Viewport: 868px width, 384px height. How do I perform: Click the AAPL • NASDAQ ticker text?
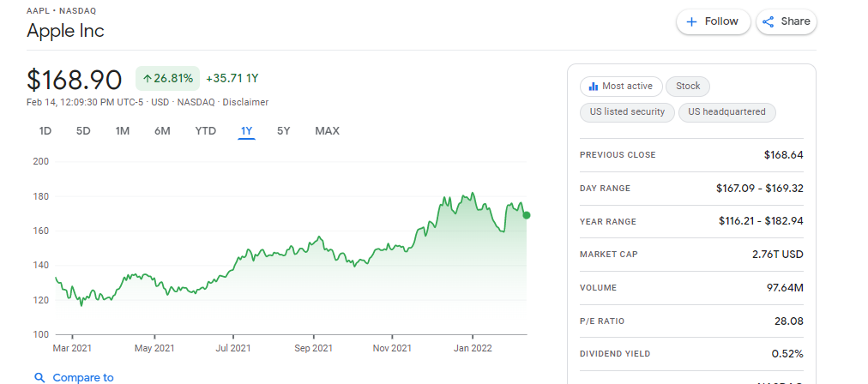(61, 11)
